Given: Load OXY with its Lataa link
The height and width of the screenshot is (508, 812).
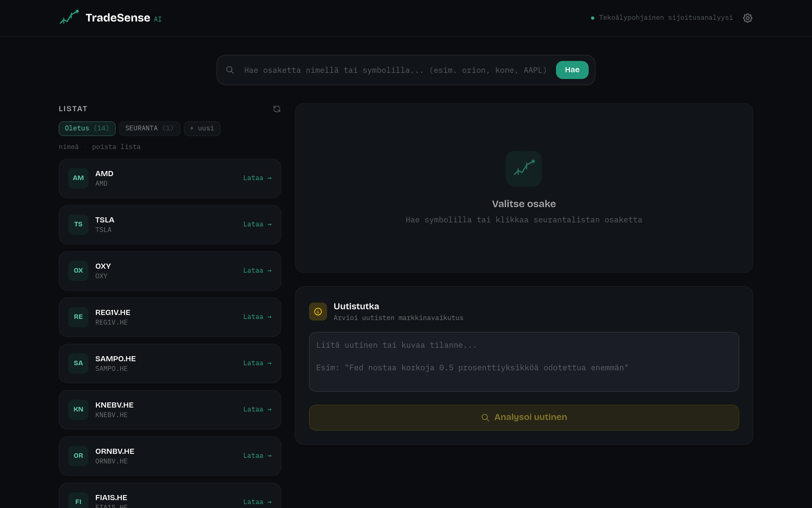Looking at the screenshot, I should pyautogui.click(x=257, y=271).
